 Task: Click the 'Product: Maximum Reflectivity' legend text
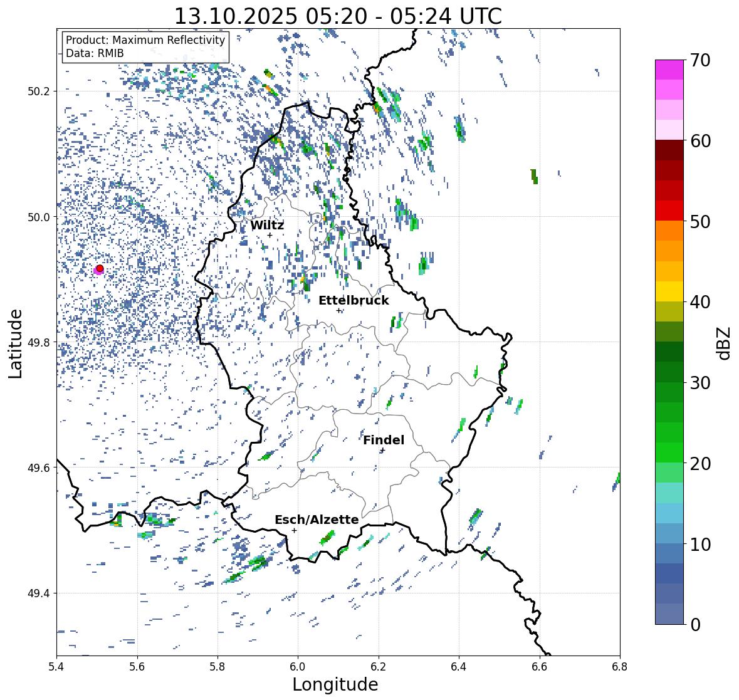145,40
